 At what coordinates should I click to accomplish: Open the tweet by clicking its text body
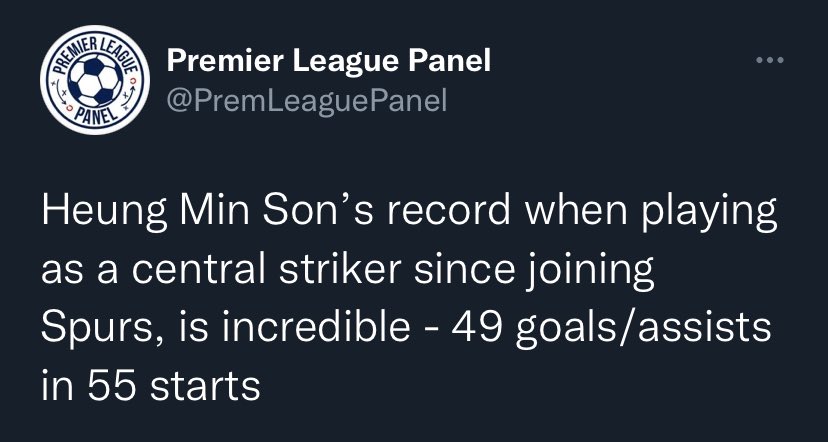409,298
